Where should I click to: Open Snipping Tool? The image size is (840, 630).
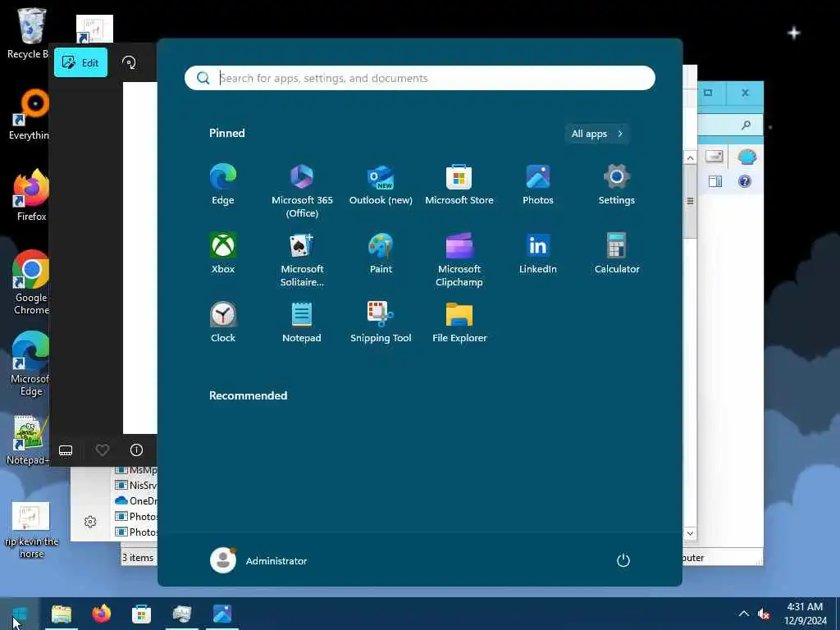(x=381, y=322)
